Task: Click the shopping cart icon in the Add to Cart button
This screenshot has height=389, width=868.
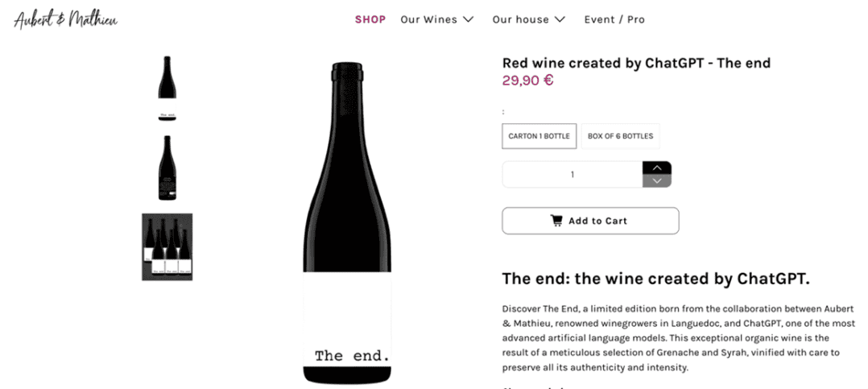Action: coord(556,221)
